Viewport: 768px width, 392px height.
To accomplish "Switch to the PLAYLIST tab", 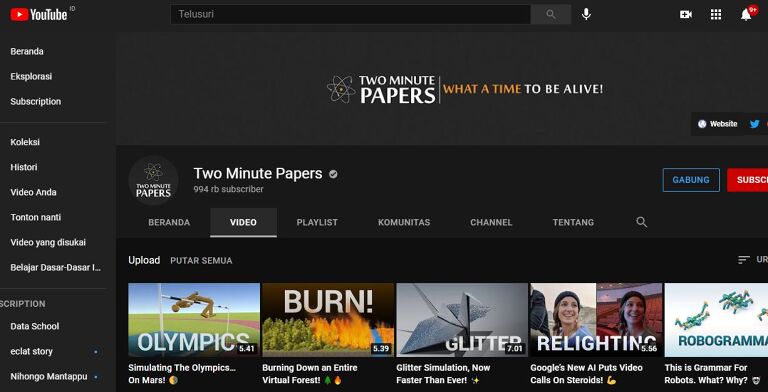I will (317, 222).
